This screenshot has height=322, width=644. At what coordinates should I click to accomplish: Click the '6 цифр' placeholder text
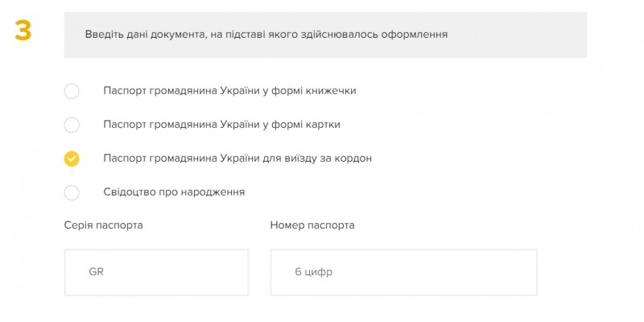click(x=313, y=272)
